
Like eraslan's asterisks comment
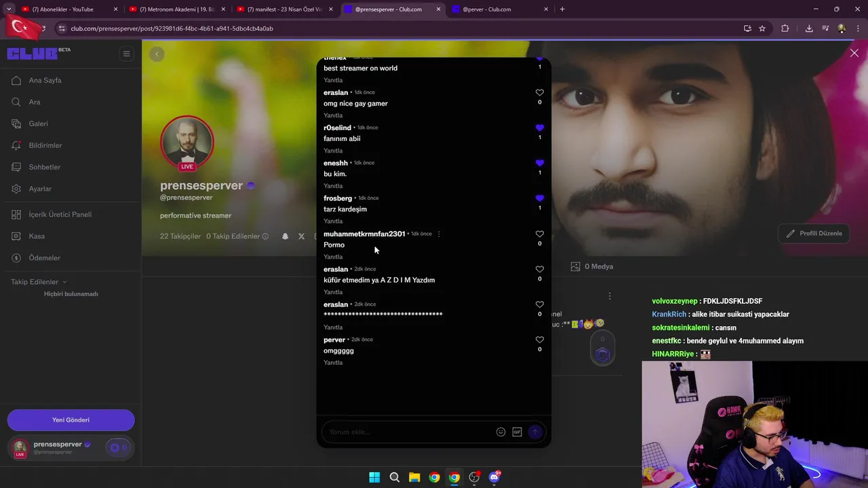tap(540, 304)
